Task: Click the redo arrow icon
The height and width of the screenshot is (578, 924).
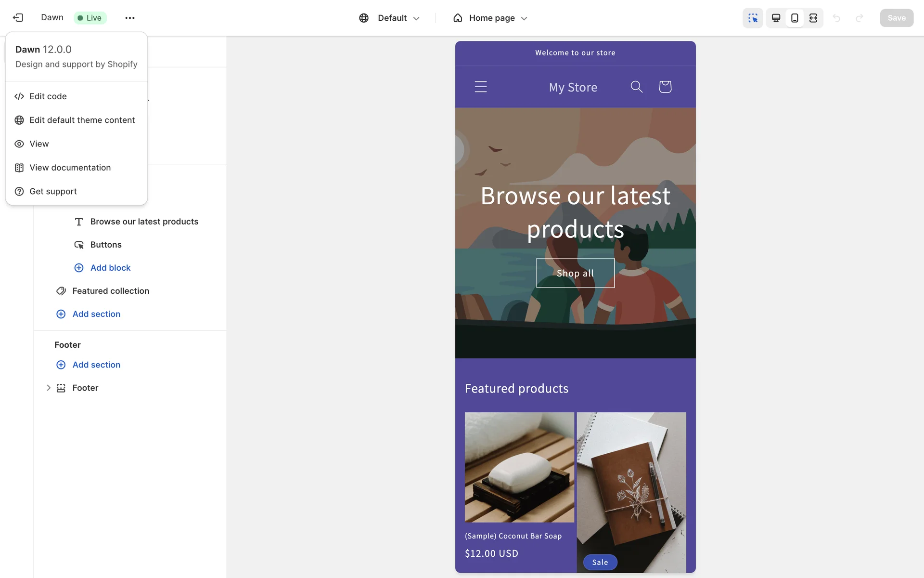Action: pyautogui.click(x=859, y=18)
